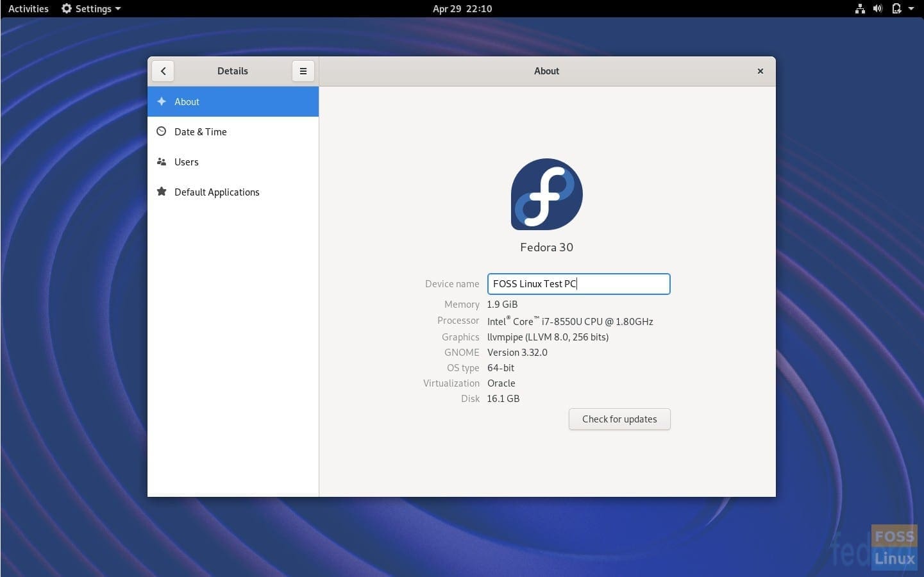Click the Details header title
This screenshot has height=577, width=924.
(232, 71)
